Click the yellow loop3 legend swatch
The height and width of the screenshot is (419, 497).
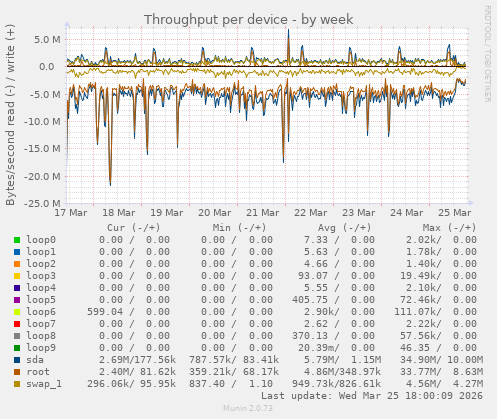click(x=17, y=276)
